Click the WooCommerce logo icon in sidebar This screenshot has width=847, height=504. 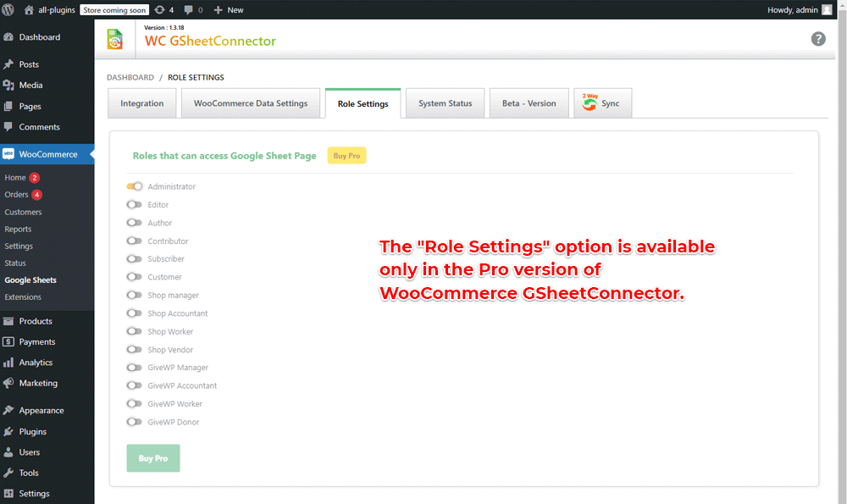click(x=8, y=154)
